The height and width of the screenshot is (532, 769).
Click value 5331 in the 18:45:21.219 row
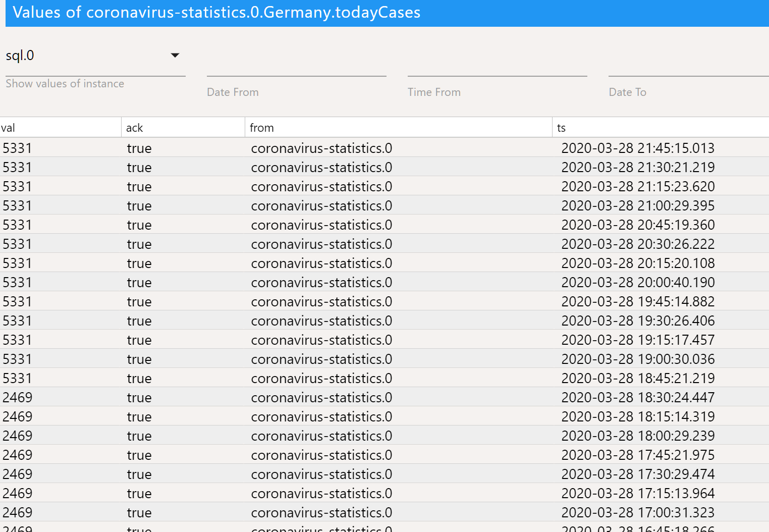pos(17,378)
